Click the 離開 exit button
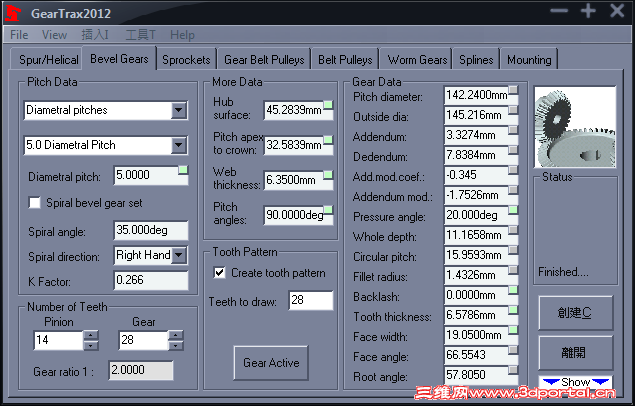The image size is (635, 406). click(x=575, y=353)
